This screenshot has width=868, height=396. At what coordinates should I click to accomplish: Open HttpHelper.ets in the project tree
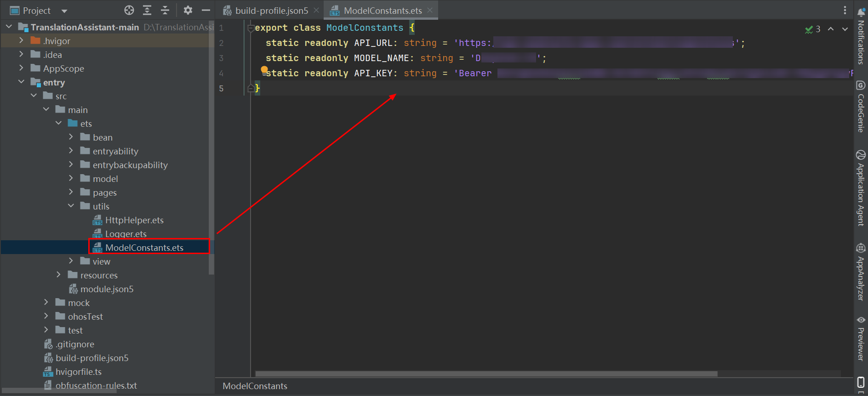pyautogui.click(x=134, y=220)
